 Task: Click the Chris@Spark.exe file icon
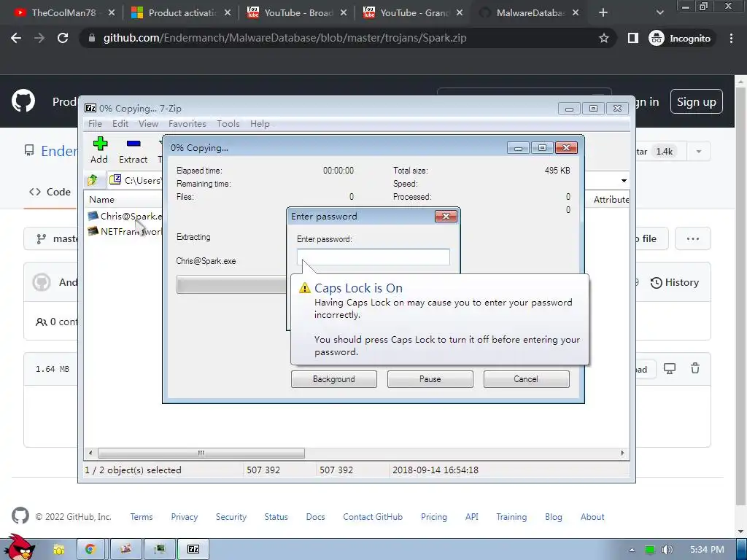(x=93, y=216)
